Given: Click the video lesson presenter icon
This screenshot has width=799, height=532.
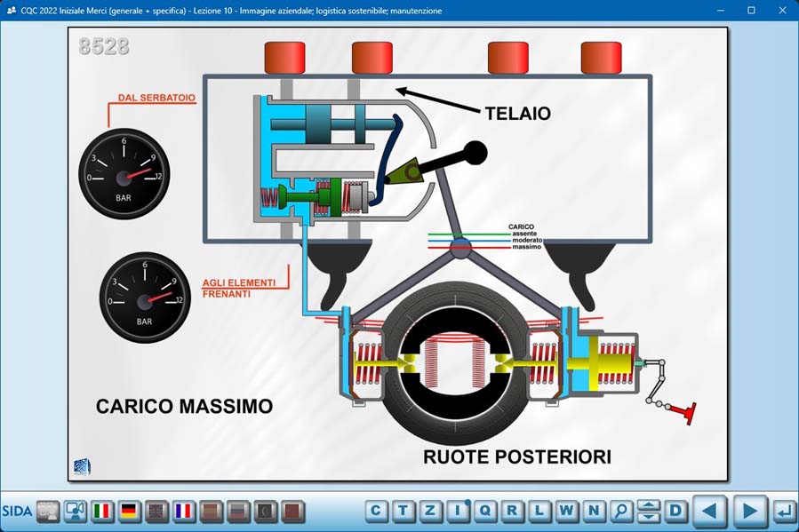Looking at the screenshot, I should tap(75, 511).
